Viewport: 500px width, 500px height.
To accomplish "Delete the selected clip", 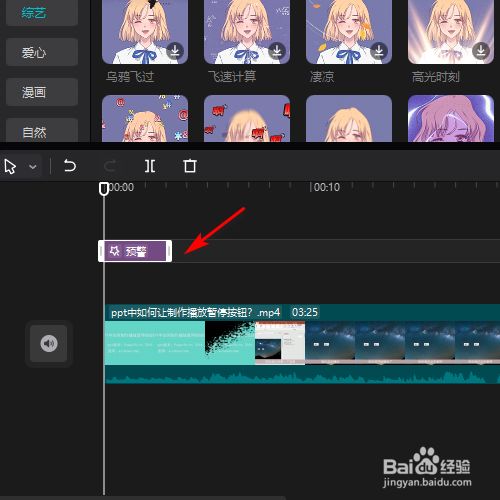I will [x=190, y=166].
